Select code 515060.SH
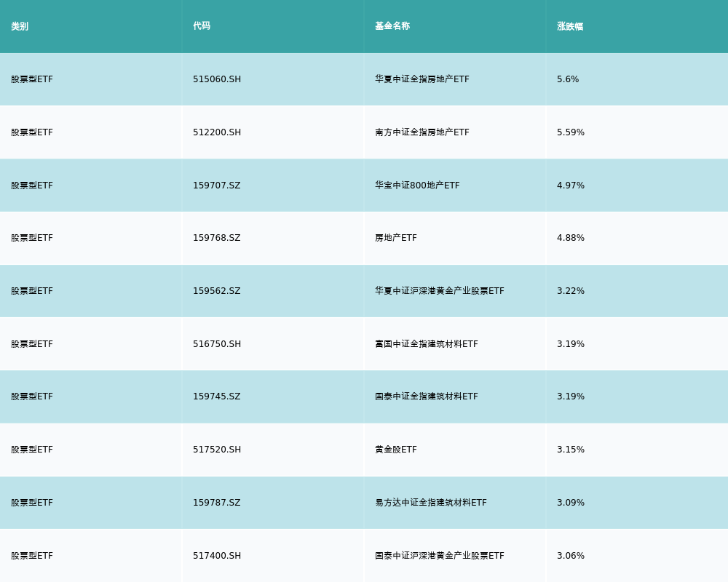Viewport: 728px width, 582px height. tap(217, 79)
